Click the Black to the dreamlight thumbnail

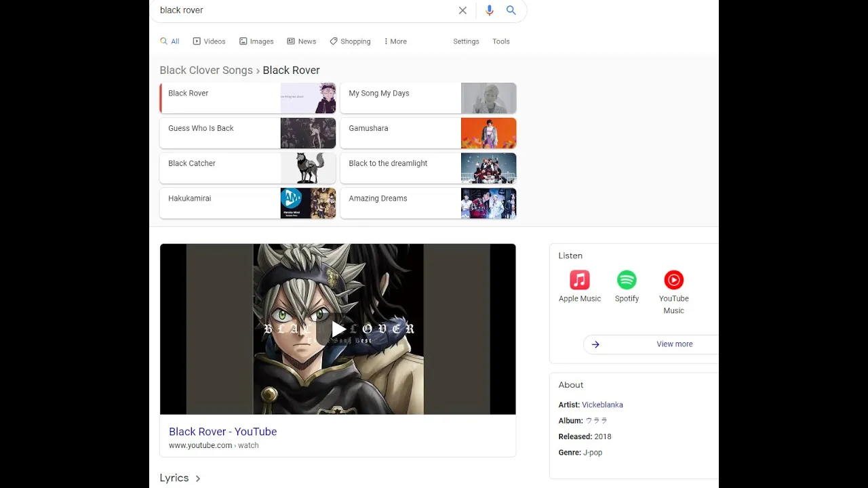point(488,168)
